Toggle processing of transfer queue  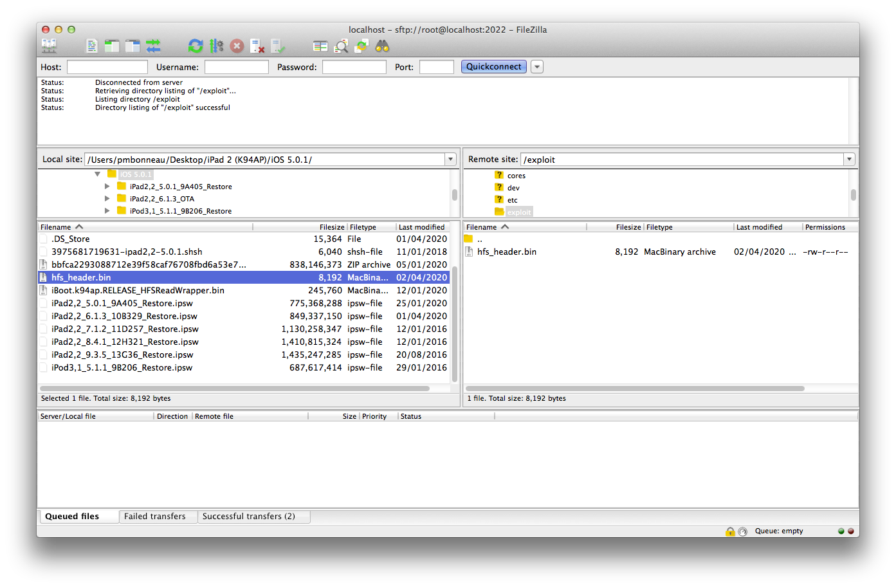217,46
